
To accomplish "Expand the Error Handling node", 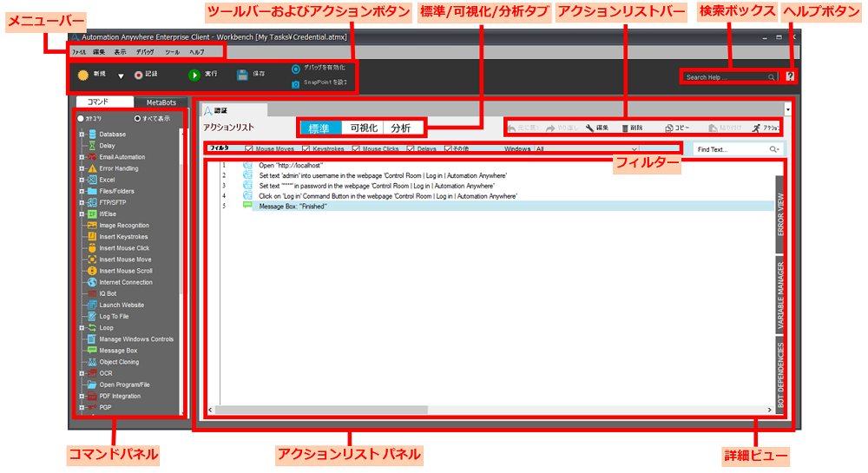I will (82, 168).
